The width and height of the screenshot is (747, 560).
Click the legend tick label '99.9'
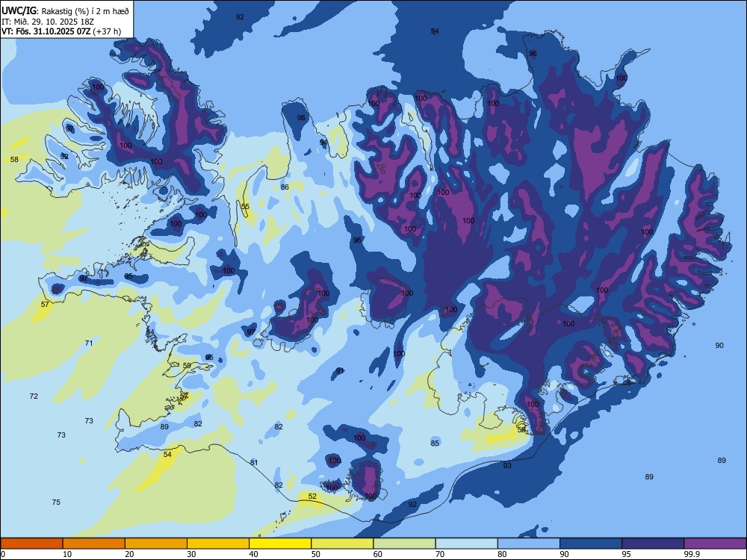pos(691,554)
